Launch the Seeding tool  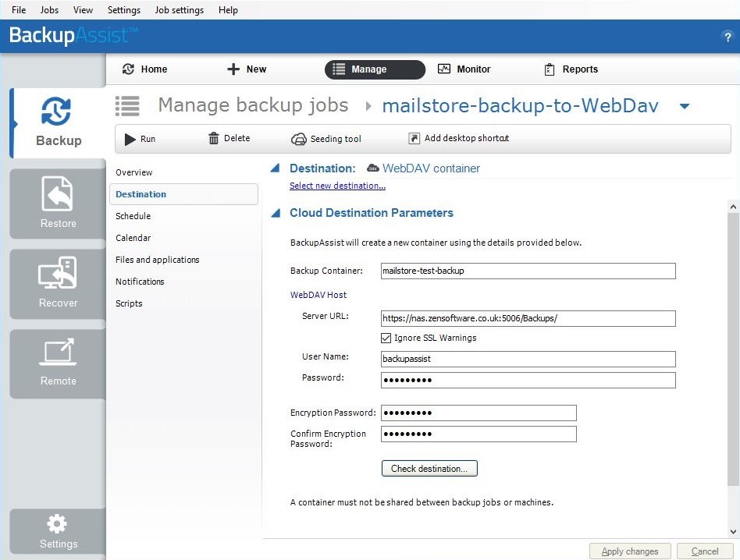[x=326, y=139]
